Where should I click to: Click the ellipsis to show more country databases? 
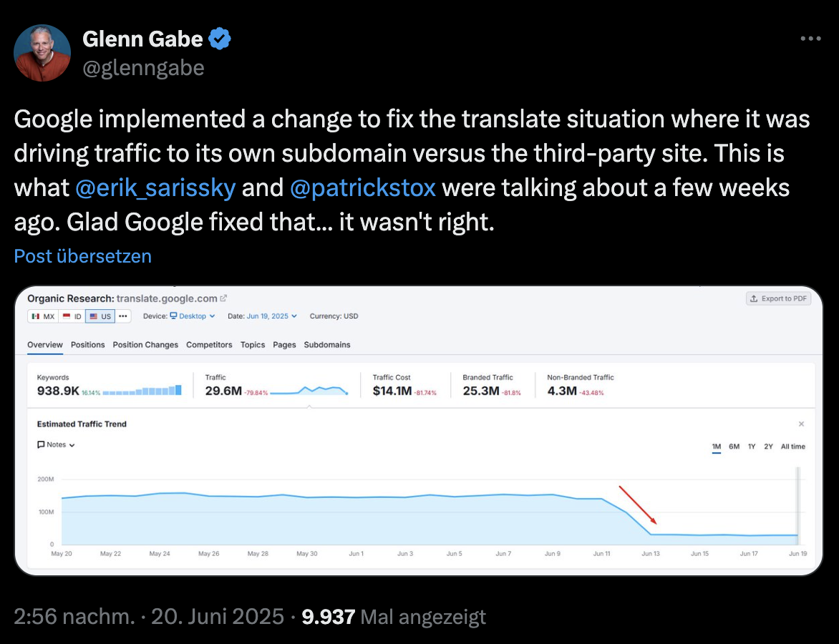coord(122,316)
